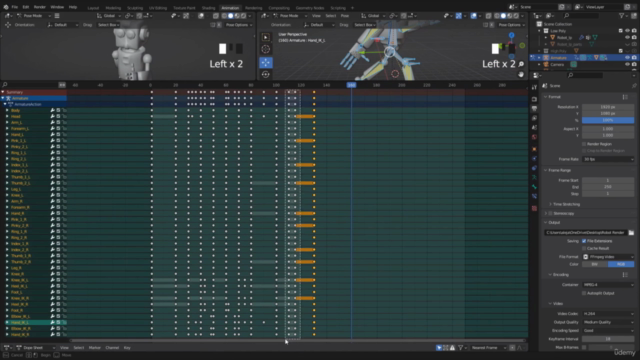640x360 pixels.
Task: Open the Object properties tab icon
Action: (x=534, y=149)
